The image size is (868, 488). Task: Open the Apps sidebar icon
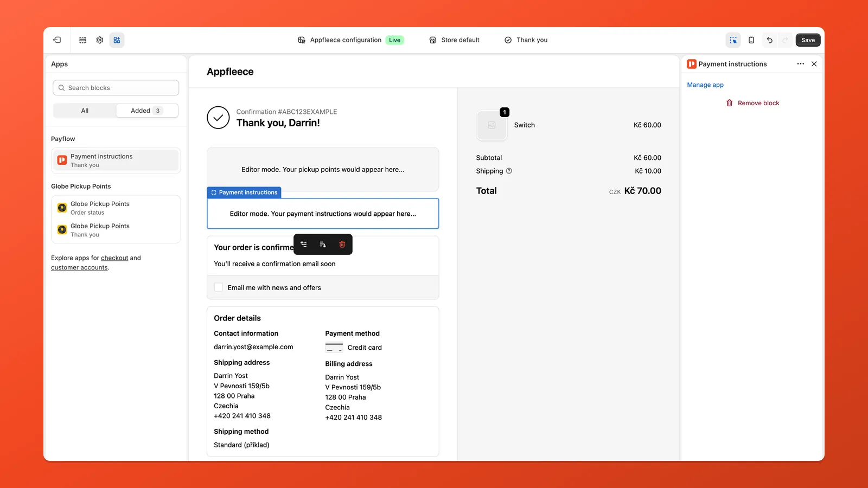tap(117, 40)
